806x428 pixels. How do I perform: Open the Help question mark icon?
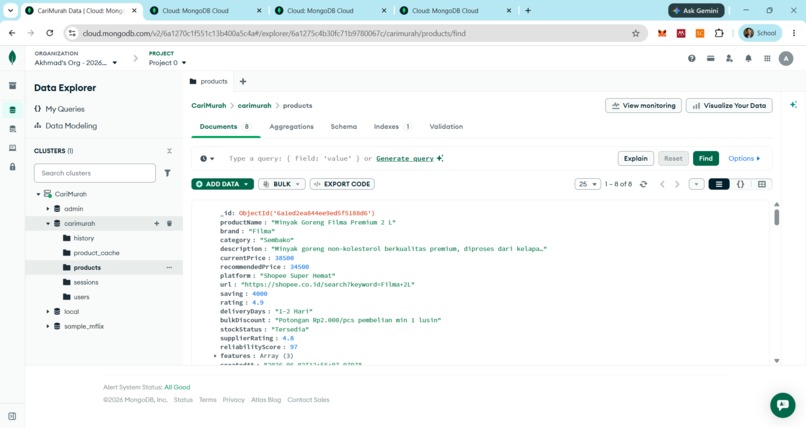[x=692, y=59]
